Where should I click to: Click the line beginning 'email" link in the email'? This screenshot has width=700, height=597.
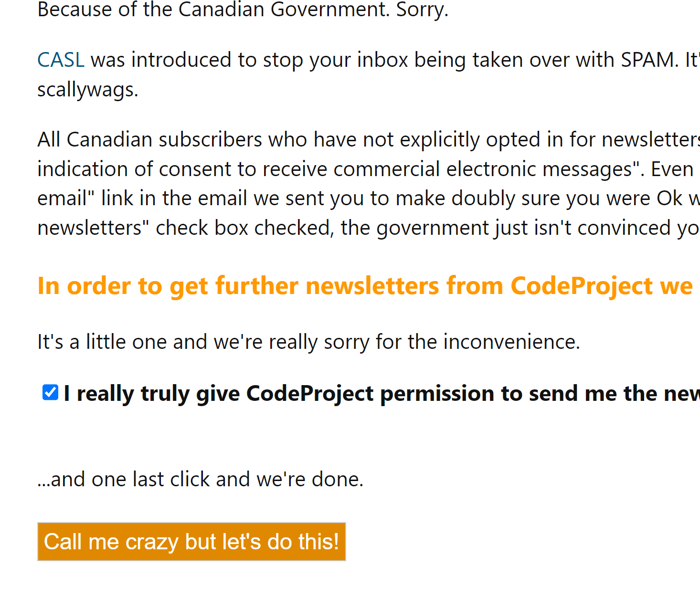tap(369, 199)
